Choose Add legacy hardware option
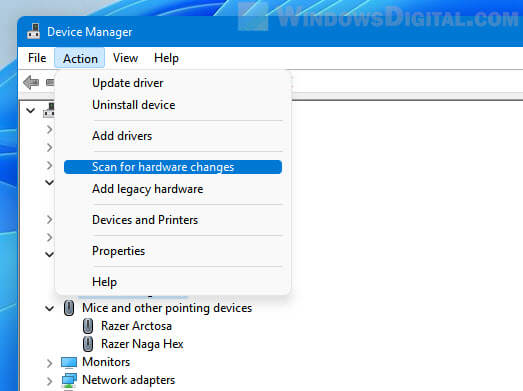Image resolution: width=523 pixels, height=391 pixels. (x=173, y=189)
